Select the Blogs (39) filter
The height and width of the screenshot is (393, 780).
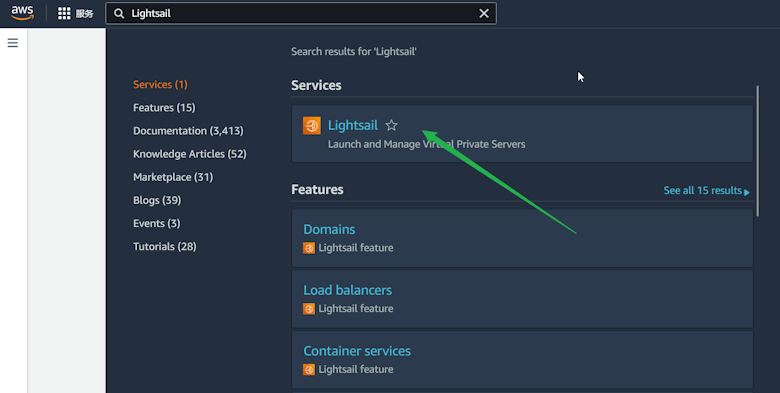coord(157,200)
